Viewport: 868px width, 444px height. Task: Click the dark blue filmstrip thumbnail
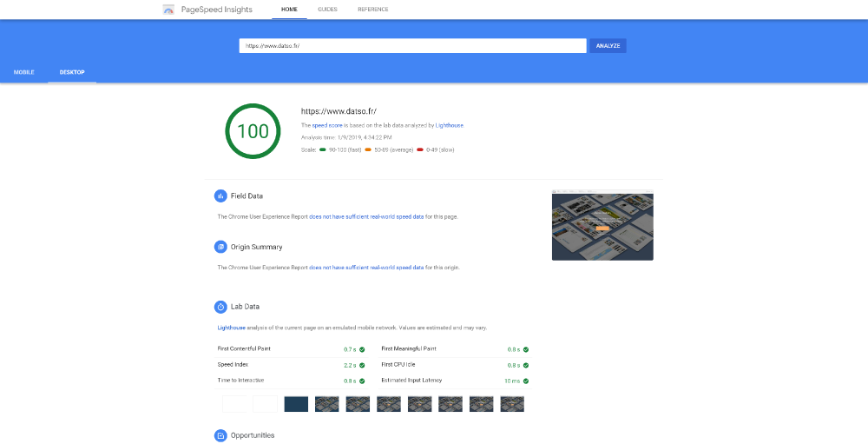pyautogui.click(x=296, y=404)
